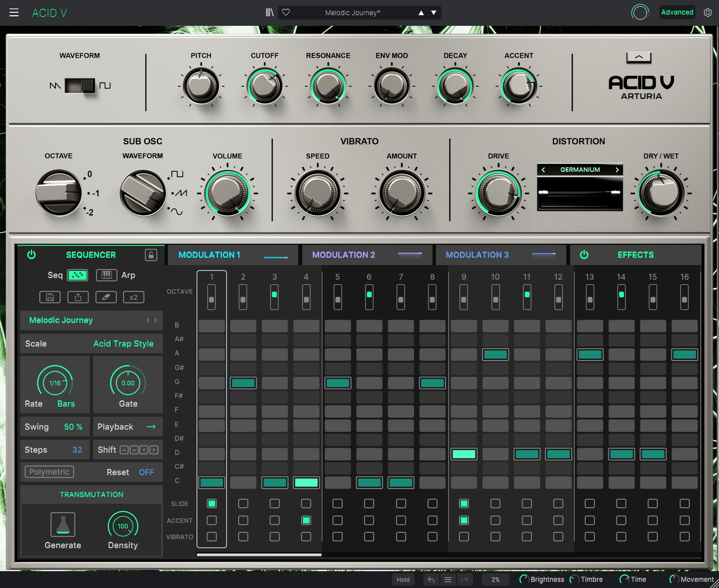Click the save pattern floppy disk icon
The height and width of the screenshot is (588, 719).
[x=50, y=297]
